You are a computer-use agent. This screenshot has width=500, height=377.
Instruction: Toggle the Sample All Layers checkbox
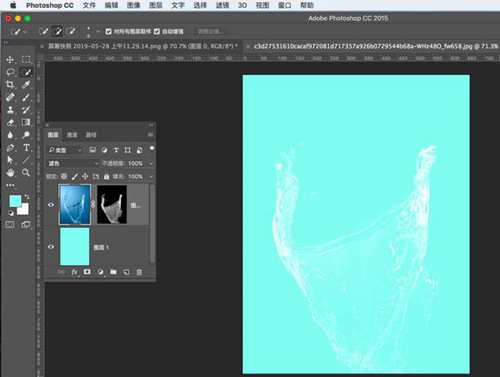(x=108, y=32)
